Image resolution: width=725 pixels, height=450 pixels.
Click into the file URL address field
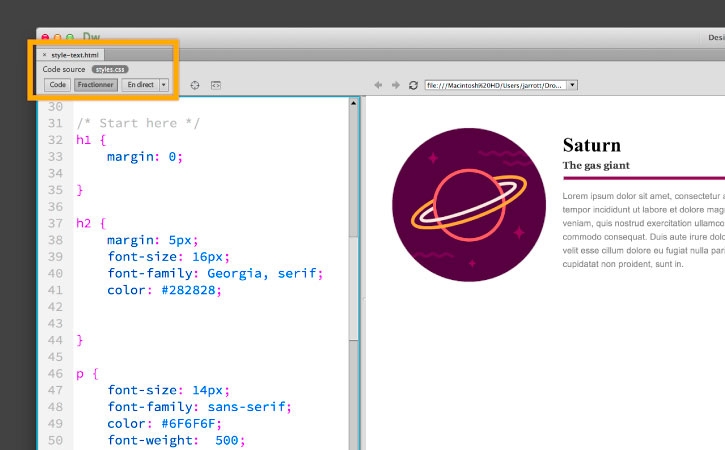click(x=496, y=85)
